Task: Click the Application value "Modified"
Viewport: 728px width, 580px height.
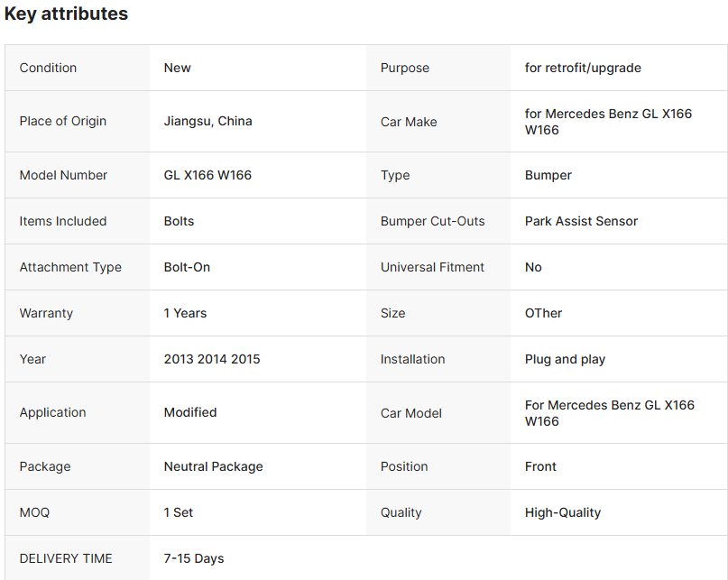Action: (x=190, y=412)
